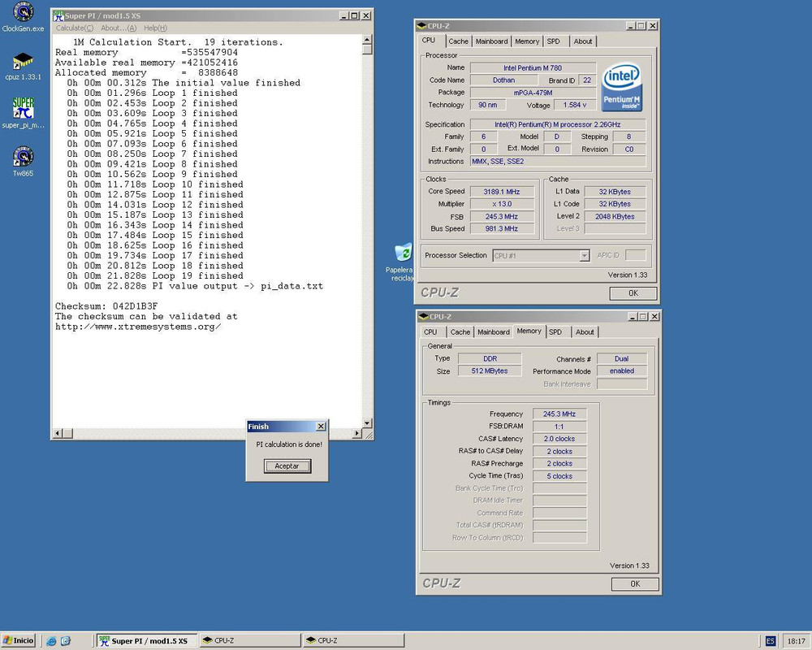
Task: Click the Loop 19 finished line
Action: [x=155, y=275]
